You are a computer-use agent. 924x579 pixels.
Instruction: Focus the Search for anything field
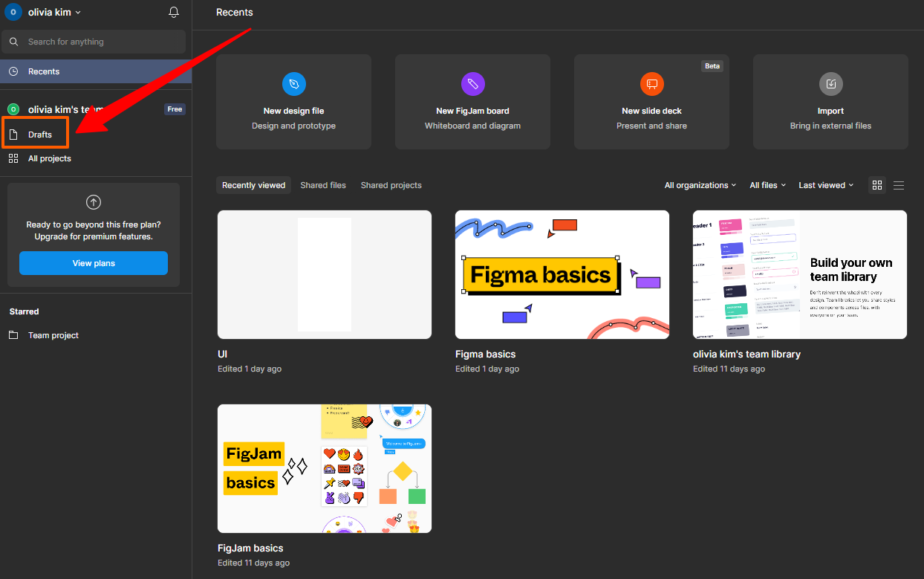[x=94, y=42]
